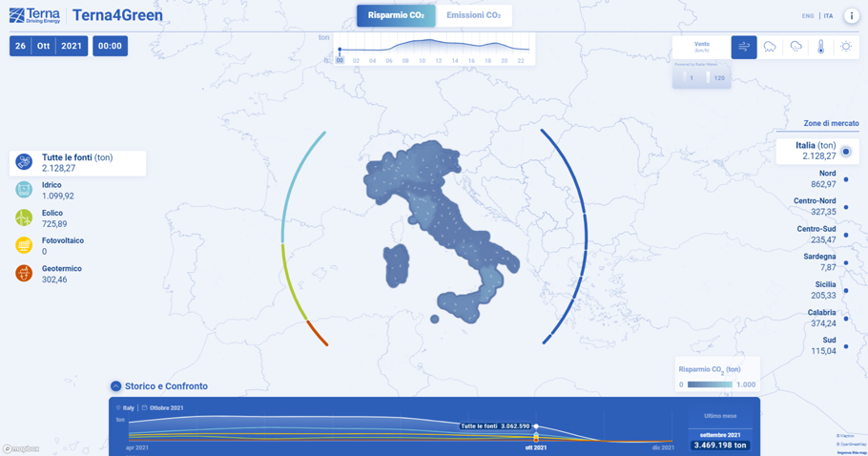Select the Italia market zone radio
This screenshot has height=456, width=868.
tap(846, 152)
